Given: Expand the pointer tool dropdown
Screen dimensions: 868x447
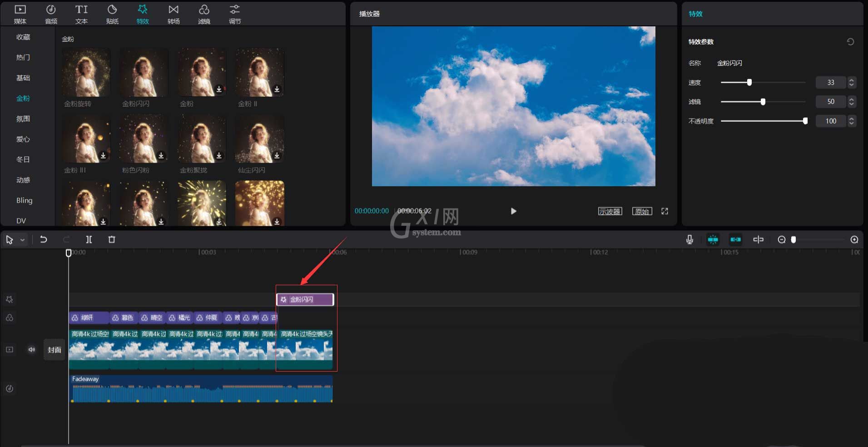Looking at the screenshot, I should pos(22,240).
